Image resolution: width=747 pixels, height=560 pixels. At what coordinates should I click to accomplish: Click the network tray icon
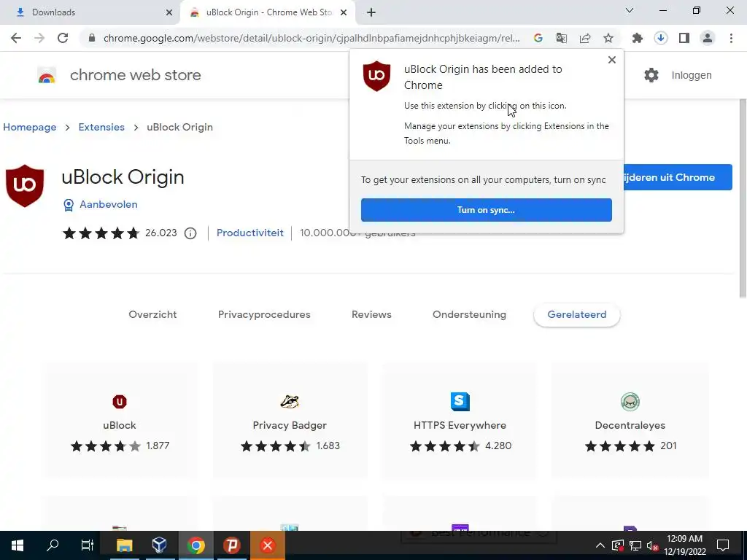(635, 545)
